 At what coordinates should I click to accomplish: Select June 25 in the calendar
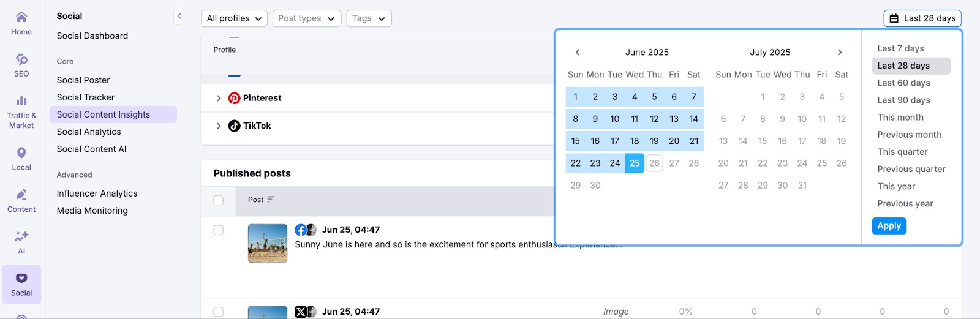pos(635,163)
